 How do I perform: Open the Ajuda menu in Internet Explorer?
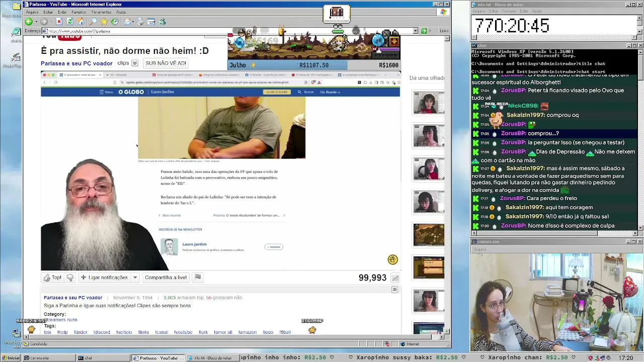(x=121, y=12)
